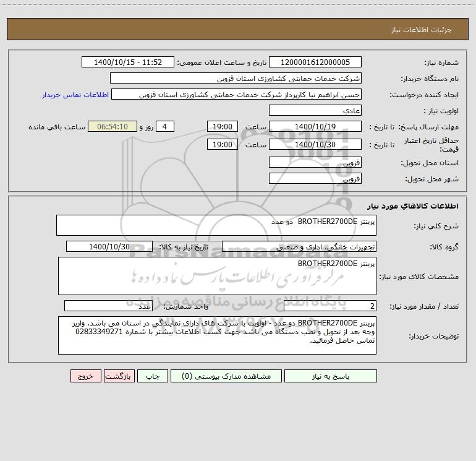Viewport: 476px width, 461px height.
Task: Click the گروه کالا label
Action: 444,247
